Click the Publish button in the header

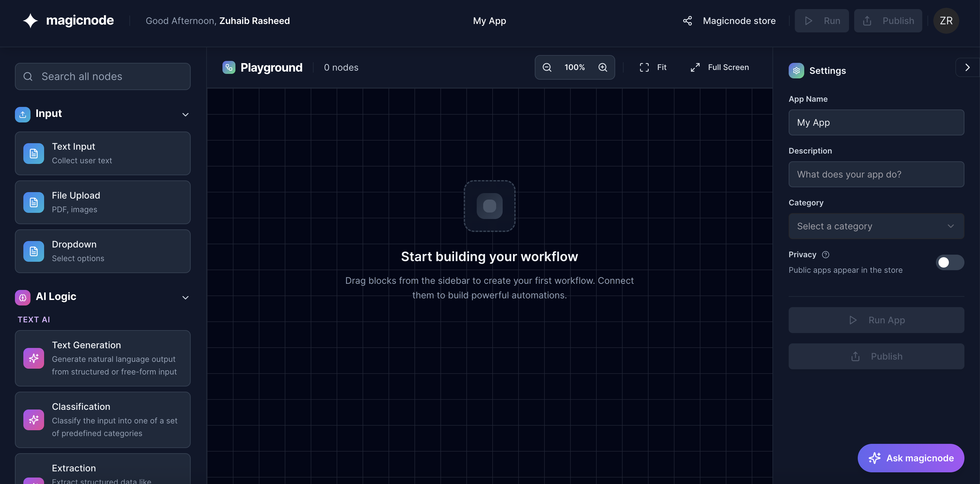pos(888,21)
